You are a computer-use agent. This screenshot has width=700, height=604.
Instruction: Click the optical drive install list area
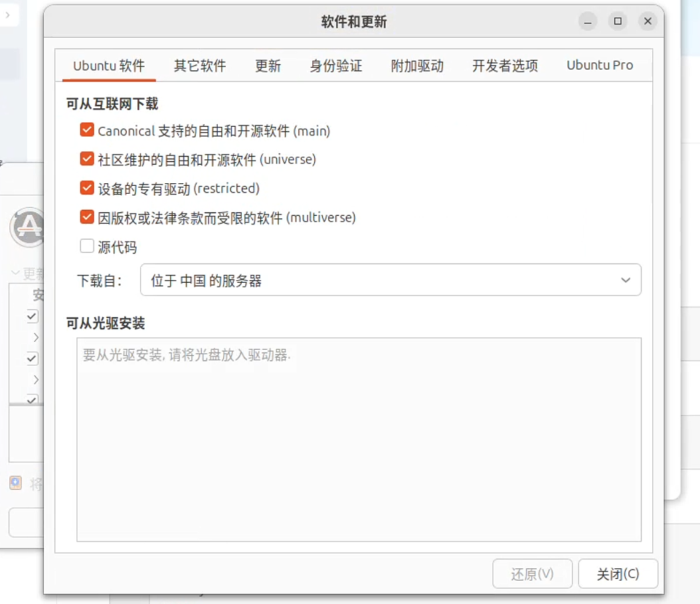359,439
